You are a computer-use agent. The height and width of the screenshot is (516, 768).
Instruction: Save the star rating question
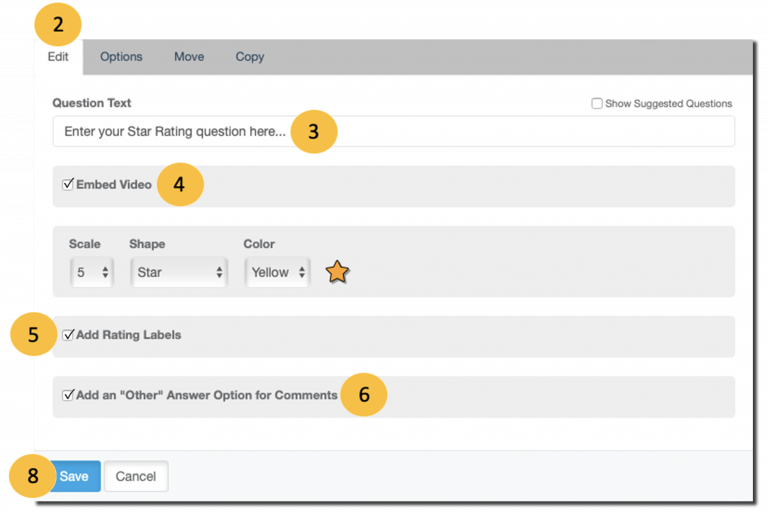coord(74,476)
